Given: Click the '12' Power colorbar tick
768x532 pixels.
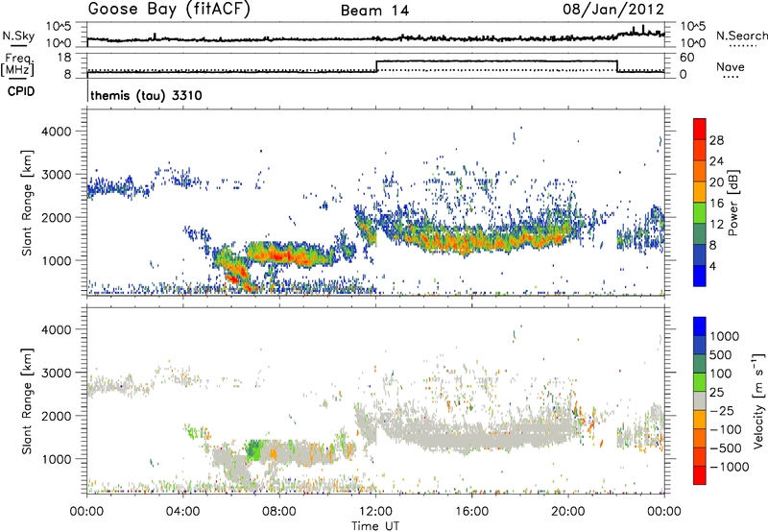Looking at the screenshot, I should click(716, 225).
